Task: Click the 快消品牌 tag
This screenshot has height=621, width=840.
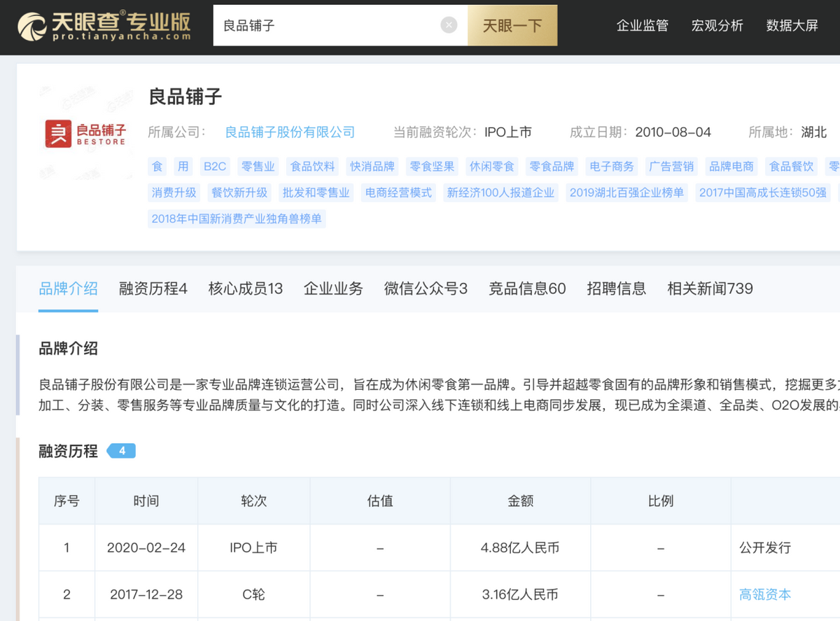Action: 372,167
